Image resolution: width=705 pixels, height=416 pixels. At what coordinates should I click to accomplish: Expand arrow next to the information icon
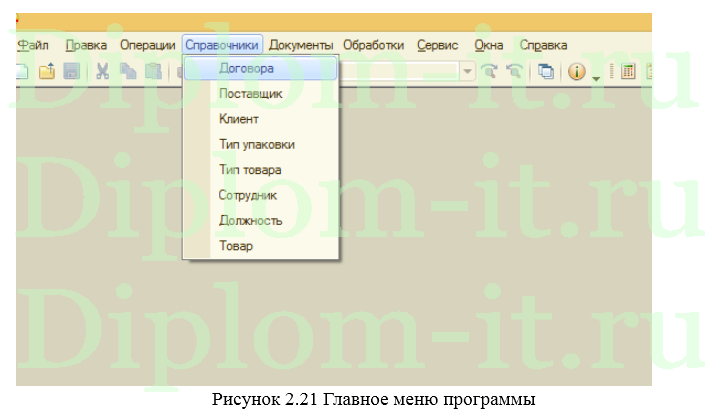[x=596, y=73]
